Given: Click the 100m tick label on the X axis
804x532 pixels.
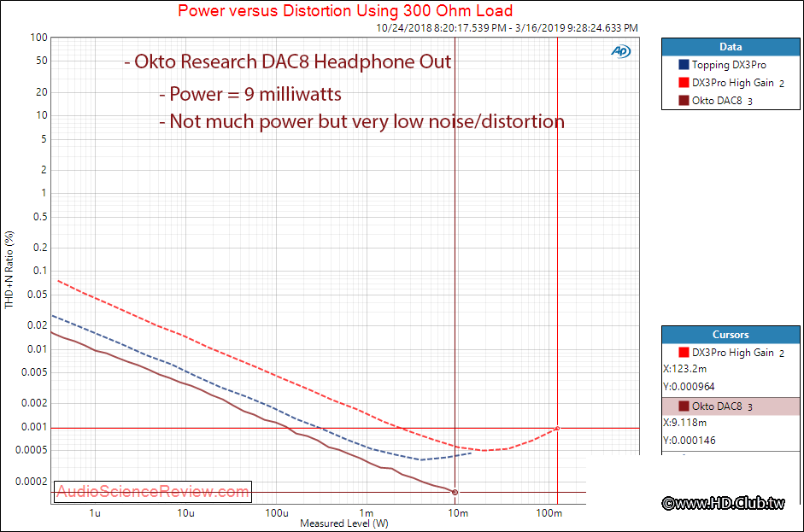Looking at the screenshot, I should tap(549, 513).
